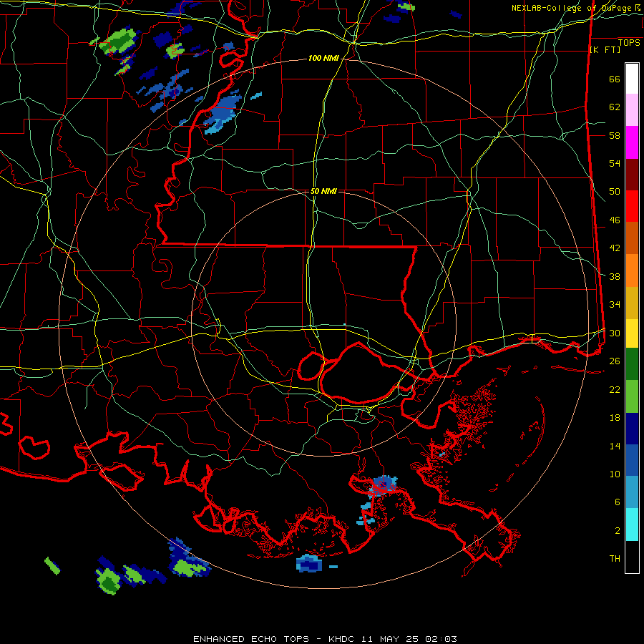Click the 26 legend value
644x644 pixels.
coord(615,361)
